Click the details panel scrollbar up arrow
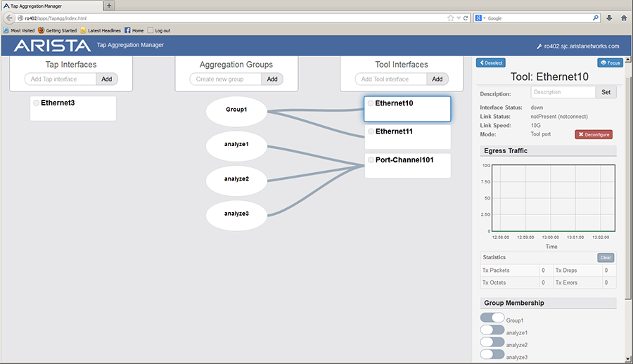Screen dimensions: 633x364 [628, 60]
